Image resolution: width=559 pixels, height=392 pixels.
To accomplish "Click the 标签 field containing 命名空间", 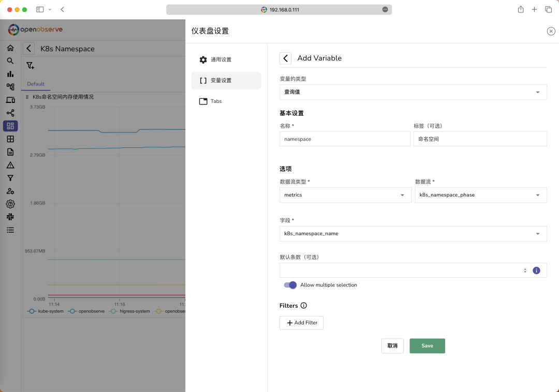I will [480, 139].
